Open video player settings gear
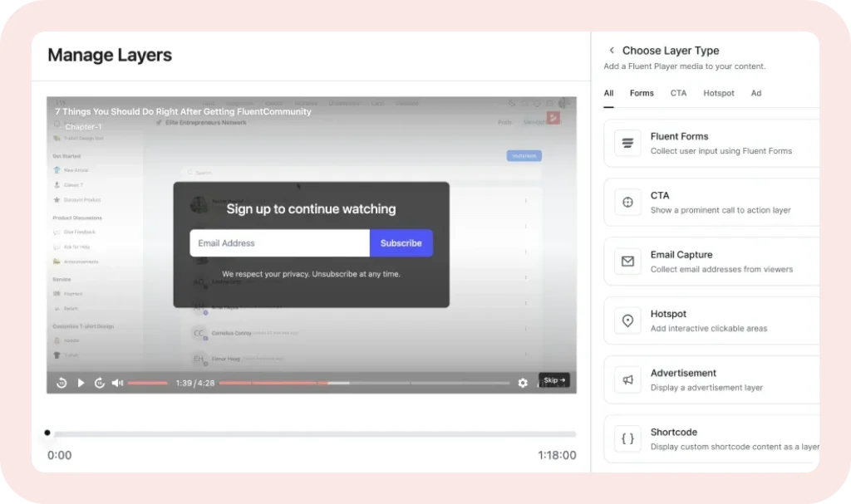851x504 pixels. [x=523, y=383]
